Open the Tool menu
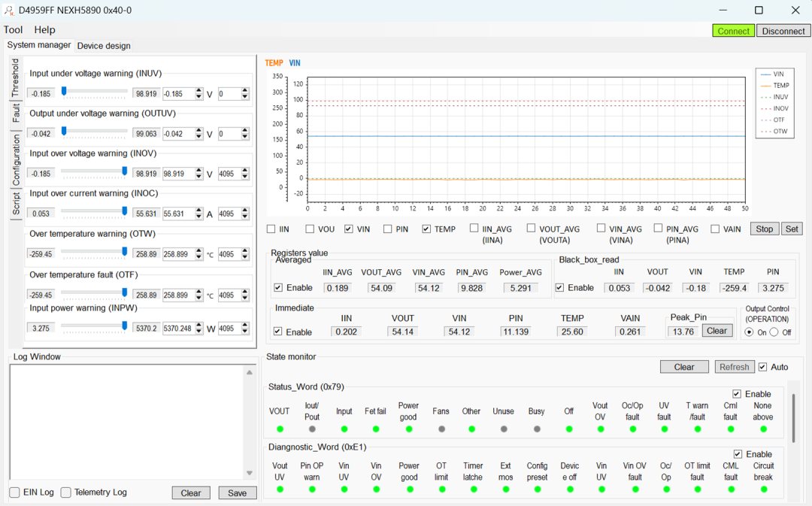This screenshot has height=506, width=812. [13, 30]
